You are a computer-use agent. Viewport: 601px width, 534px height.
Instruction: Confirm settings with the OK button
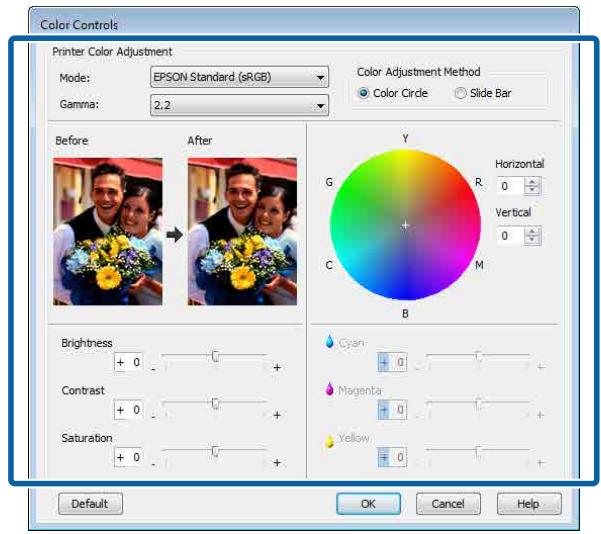(368, 504)
